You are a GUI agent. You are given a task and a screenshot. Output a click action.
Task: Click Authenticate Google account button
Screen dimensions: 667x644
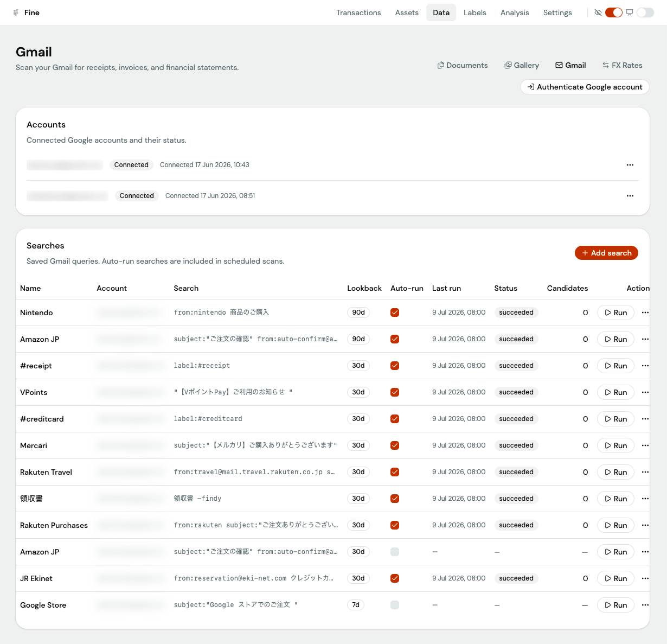coord(585,87)
